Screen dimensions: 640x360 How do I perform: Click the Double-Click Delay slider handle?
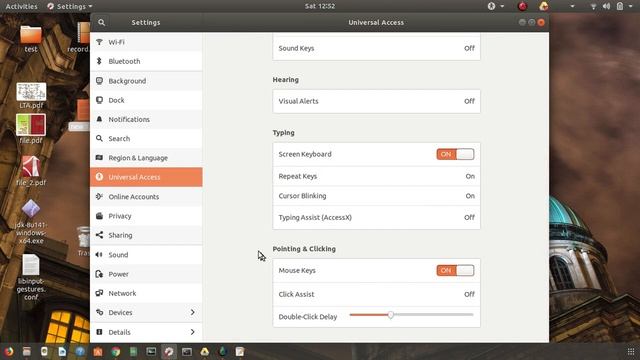[391, 315]
